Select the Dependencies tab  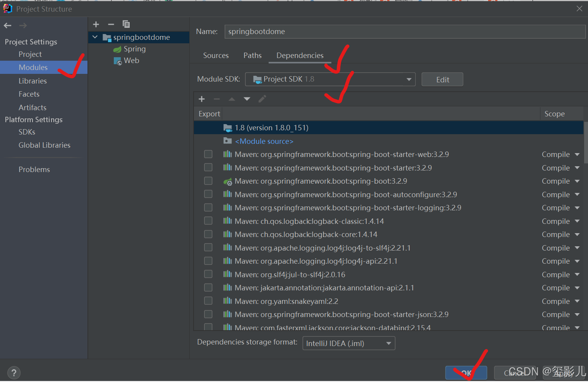300,56
